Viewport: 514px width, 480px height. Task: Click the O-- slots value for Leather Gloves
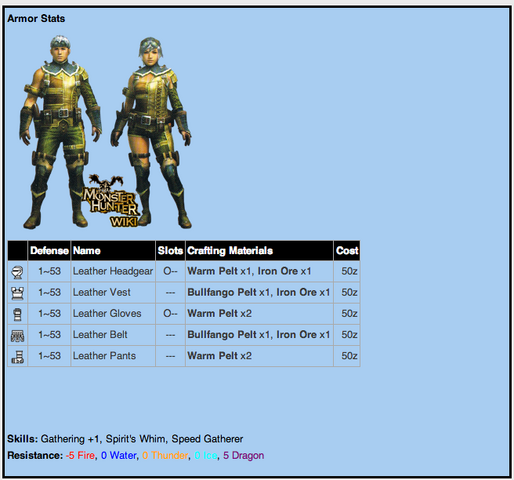coord(170,313)
